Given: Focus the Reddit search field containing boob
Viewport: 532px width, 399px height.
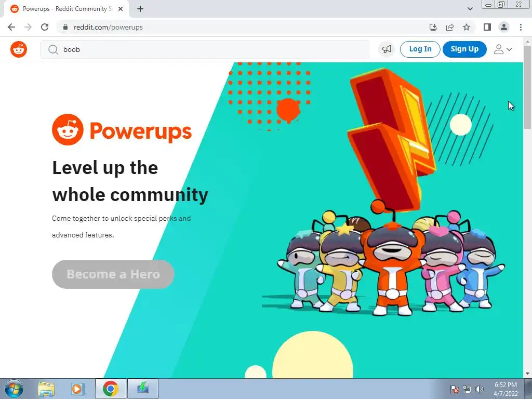Looking at the screenshot, I should pyautogui.click(x=205, y=49).
